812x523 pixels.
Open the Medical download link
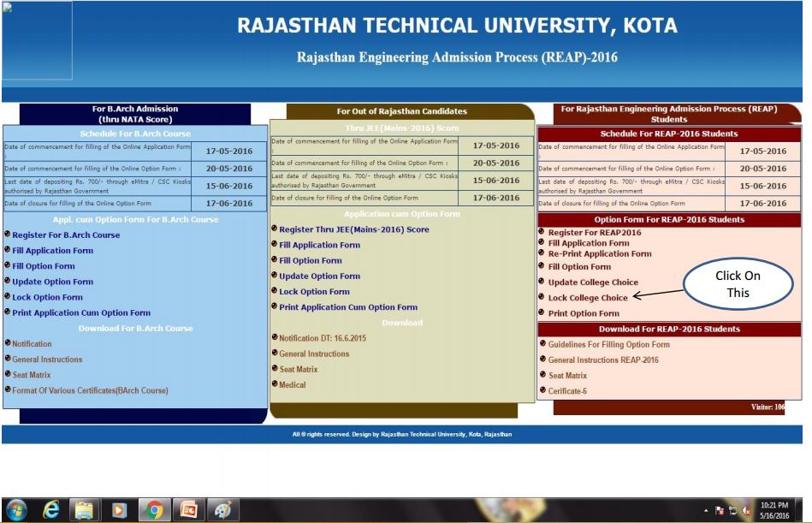[292, 385]
